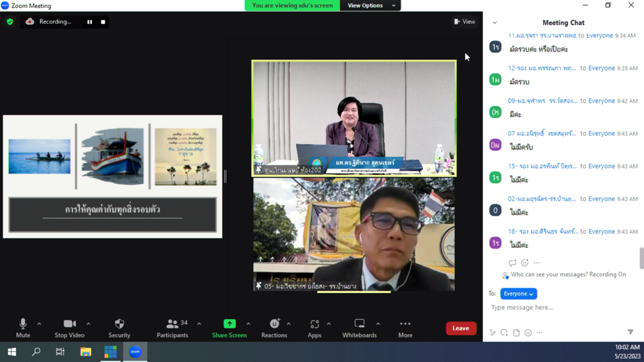Stop Video camera button
This screenshot has height=362, width=644.
[x=69, y=328]
